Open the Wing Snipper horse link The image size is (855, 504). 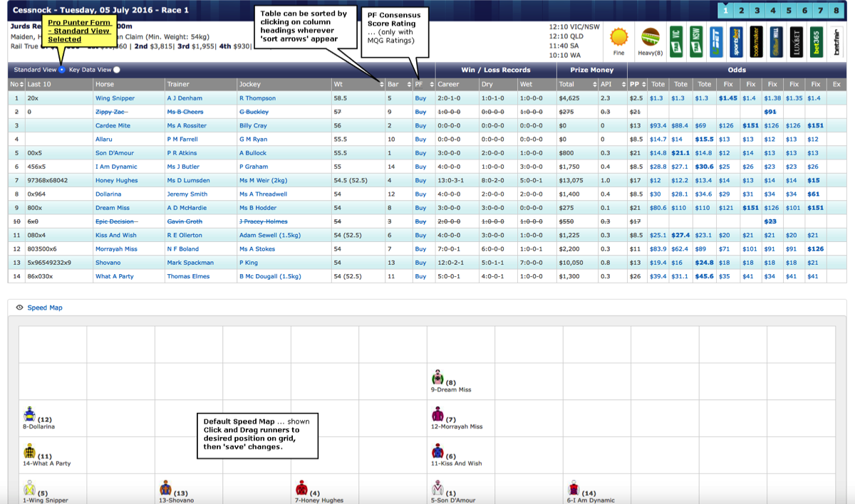pos(115,98)
